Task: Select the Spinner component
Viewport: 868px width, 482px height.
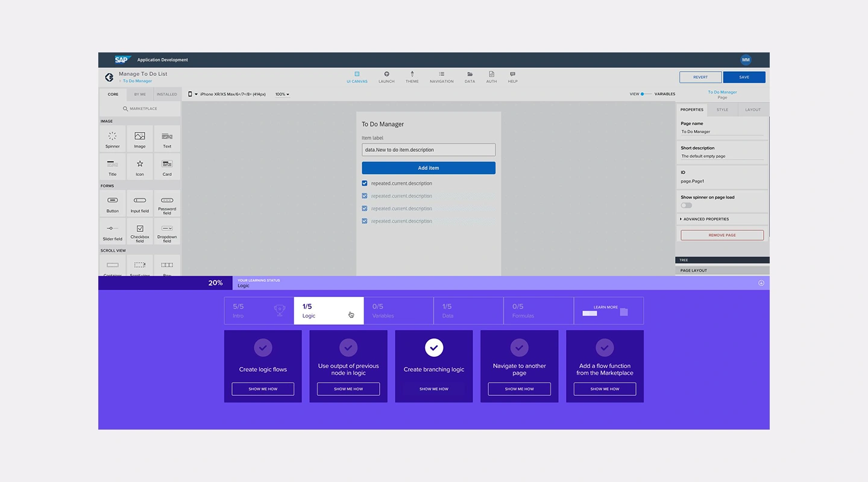Action: click(x=113, y=138)
